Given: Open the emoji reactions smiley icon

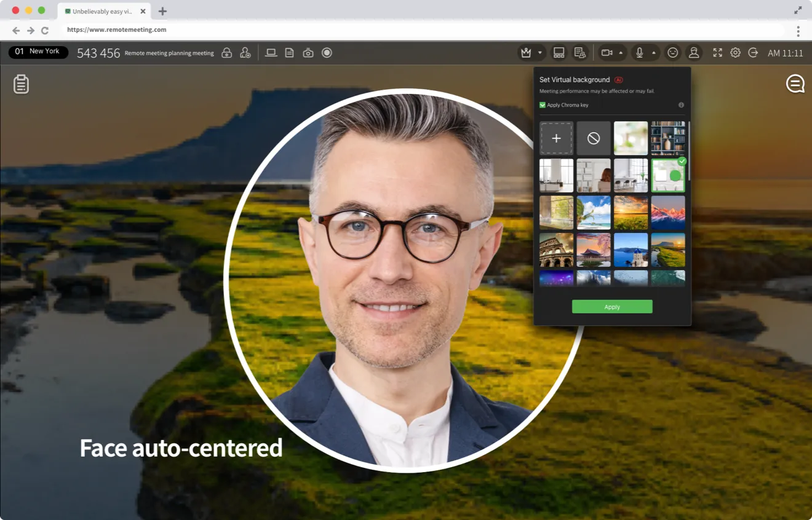Looking at the screenshot, I should pos(673,53).
